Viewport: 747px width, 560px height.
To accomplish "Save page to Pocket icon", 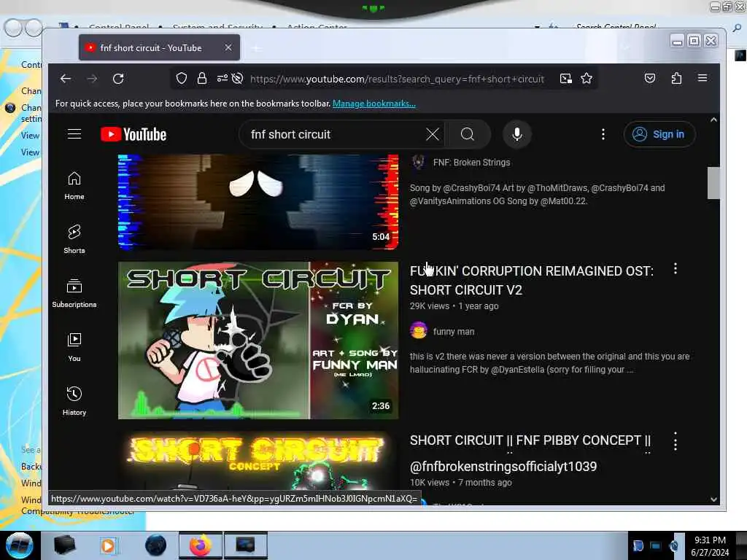I will (x=650, y=78).
